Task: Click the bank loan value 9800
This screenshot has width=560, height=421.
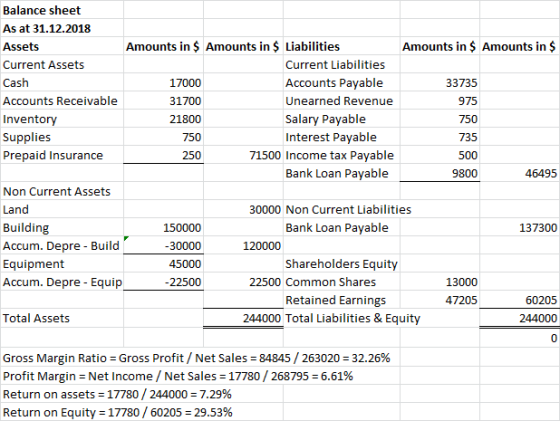Action: click(440, 173)
